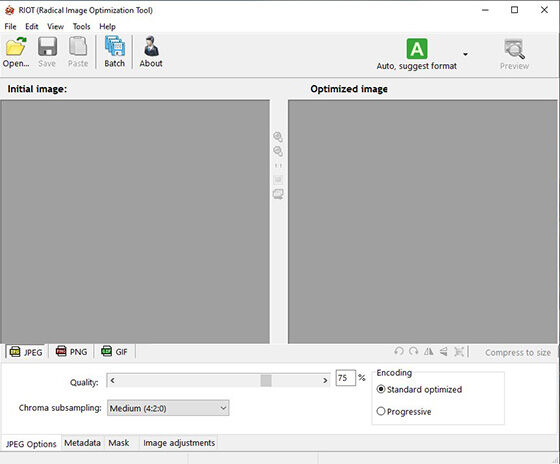Open the File menu
Screen dimensions: 560x464
click(10, 26)
